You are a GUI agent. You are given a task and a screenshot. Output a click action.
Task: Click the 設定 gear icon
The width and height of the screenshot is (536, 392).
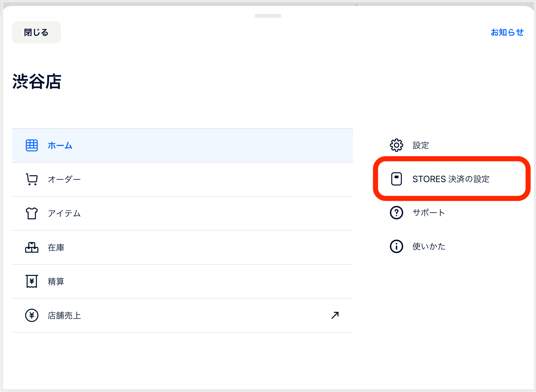397,145
